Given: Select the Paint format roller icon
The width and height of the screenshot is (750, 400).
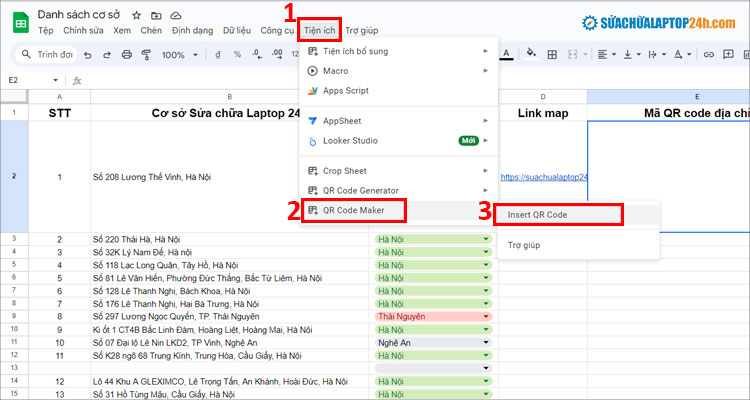Looking at the screenshot, I should click(144, 55).
